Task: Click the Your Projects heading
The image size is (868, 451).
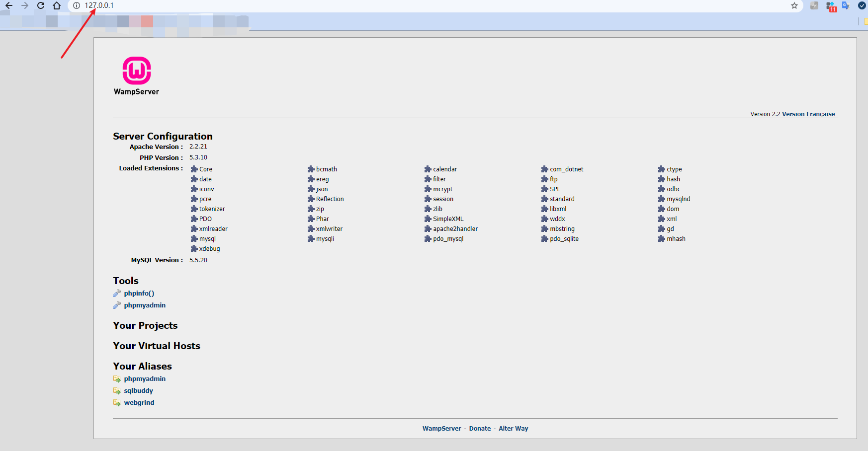Action: coord(145,325)
